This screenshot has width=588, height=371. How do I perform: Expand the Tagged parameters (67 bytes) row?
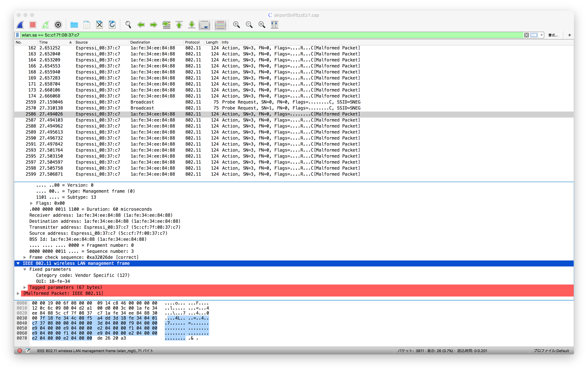coord(25,288)
